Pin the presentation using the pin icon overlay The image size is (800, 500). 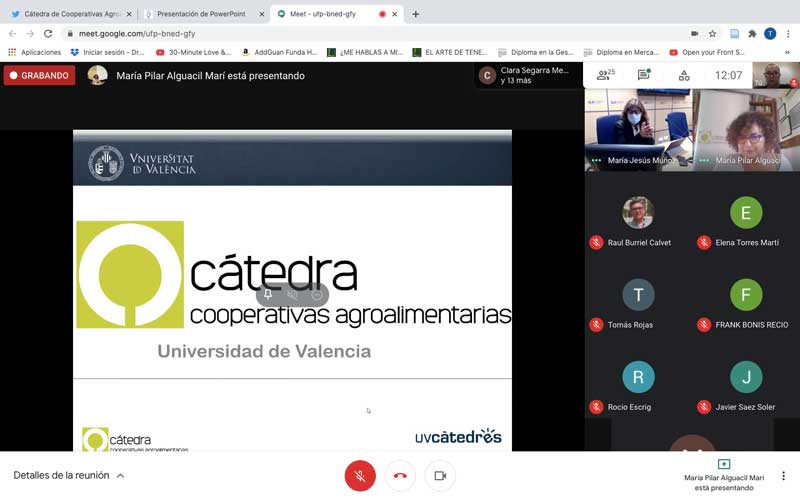268,294
